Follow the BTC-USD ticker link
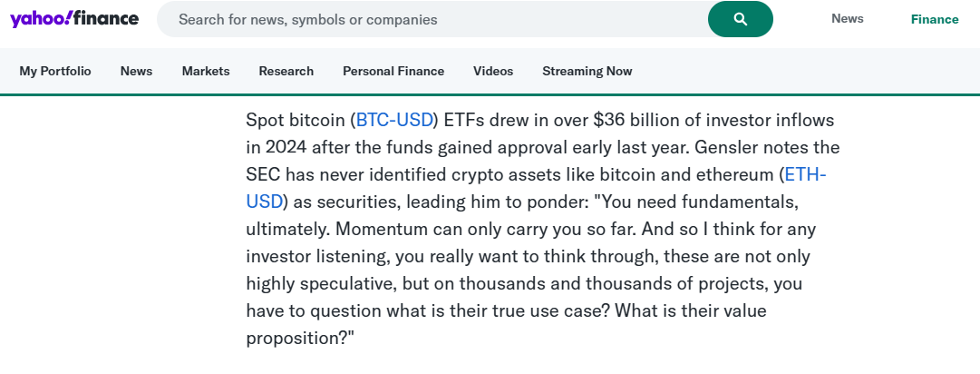980x374 pixels. pyautogui.click(x=394, y=120)
